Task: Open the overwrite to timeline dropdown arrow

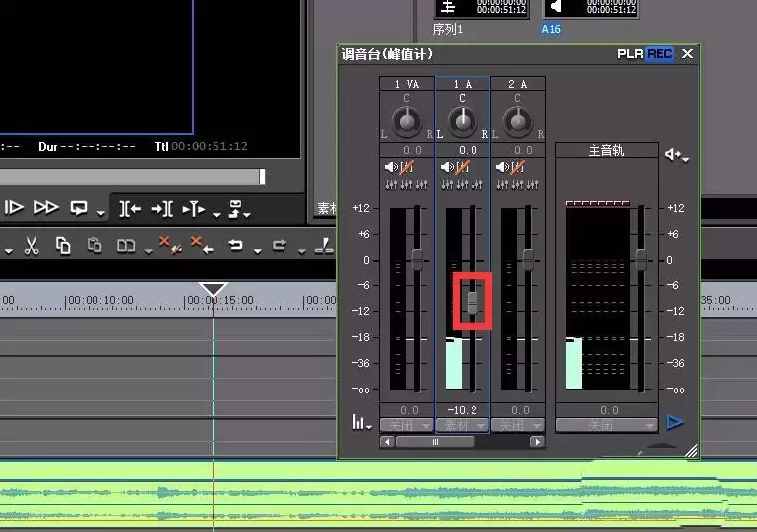Action: tap(247, 214)
